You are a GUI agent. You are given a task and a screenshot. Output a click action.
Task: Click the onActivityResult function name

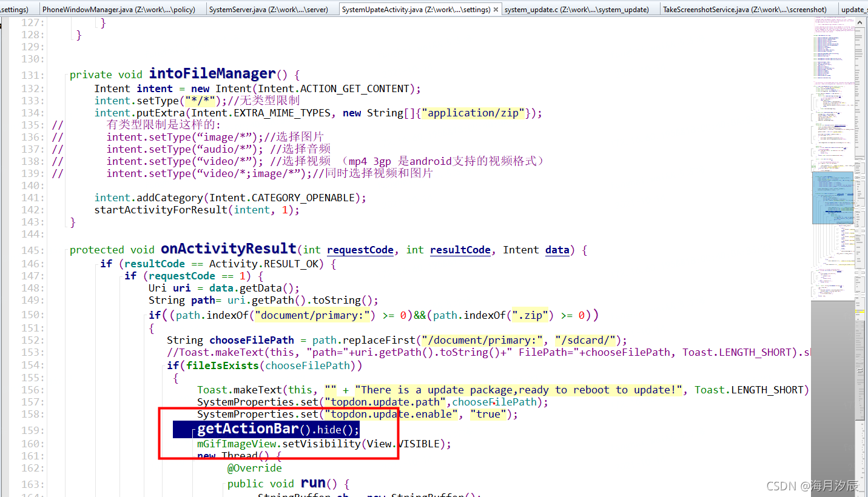229,248
